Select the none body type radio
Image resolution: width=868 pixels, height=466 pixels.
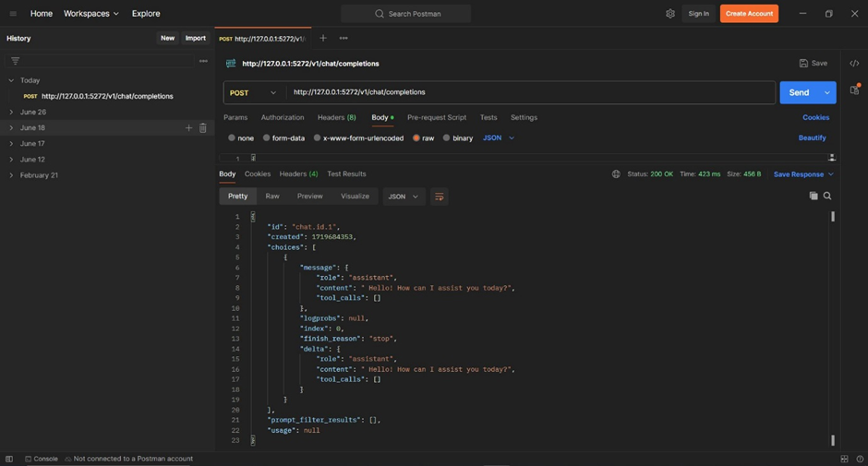[x=232, y=138]
